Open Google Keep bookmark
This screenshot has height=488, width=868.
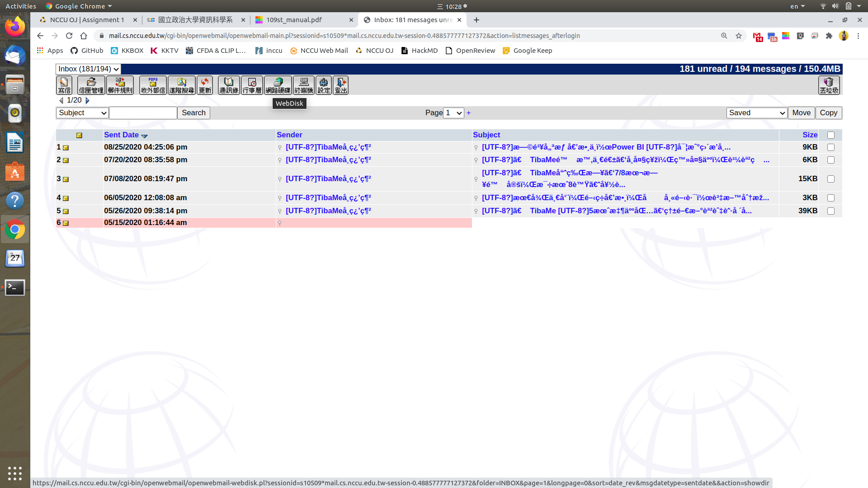coord(528,51)
